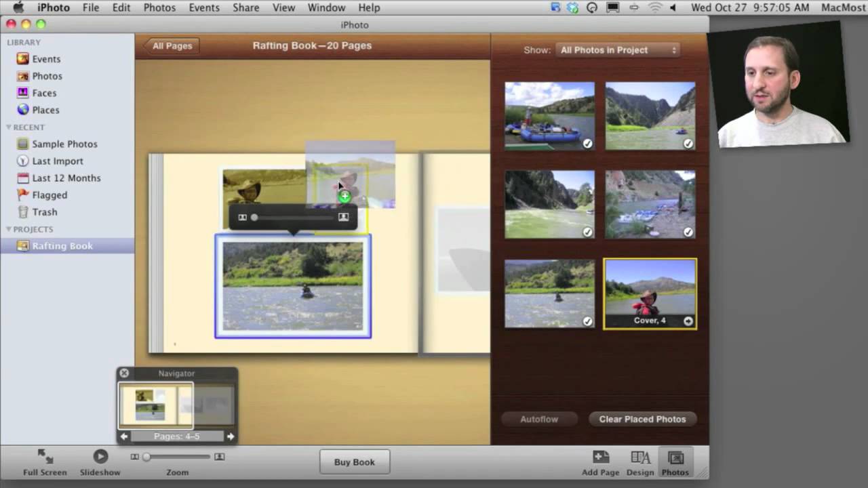This screenshot has width=868, height=488.
Task: Click the clock in the menu bar
Action: tap(749, 7)
